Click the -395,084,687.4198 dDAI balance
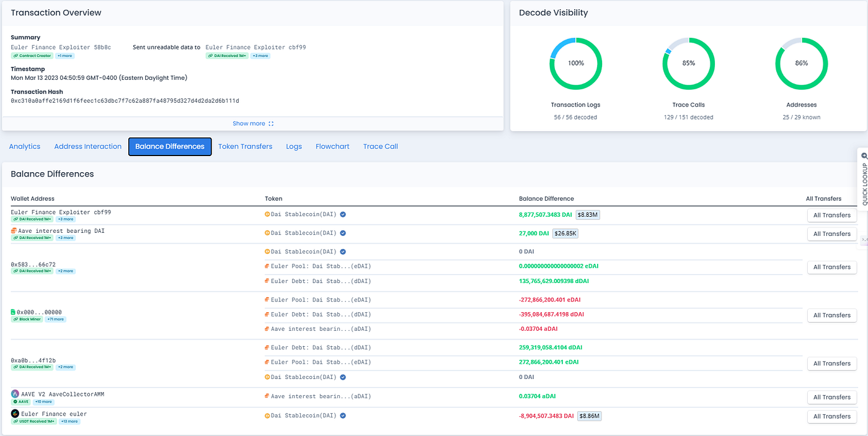 point(551,315)
